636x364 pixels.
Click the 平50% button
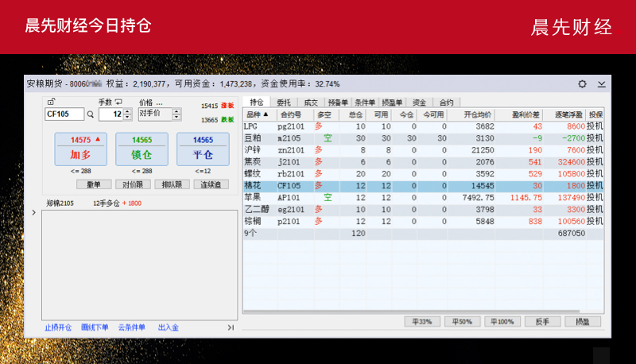point(462,322)
